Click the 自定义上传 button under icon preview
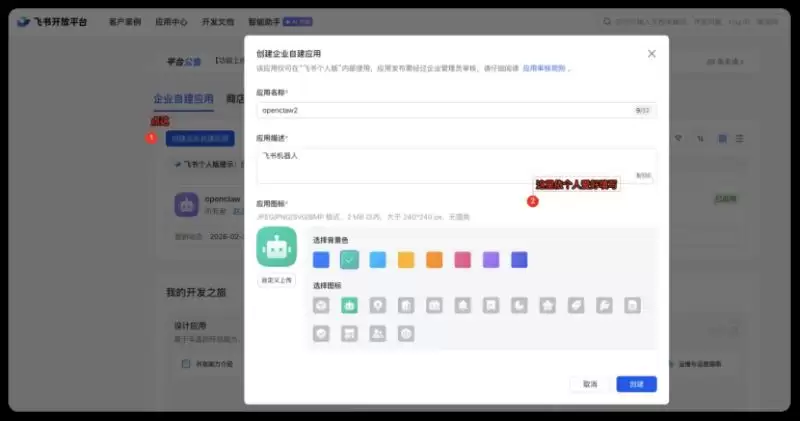Screen dimensions: 800x421 tap(277, 280)
